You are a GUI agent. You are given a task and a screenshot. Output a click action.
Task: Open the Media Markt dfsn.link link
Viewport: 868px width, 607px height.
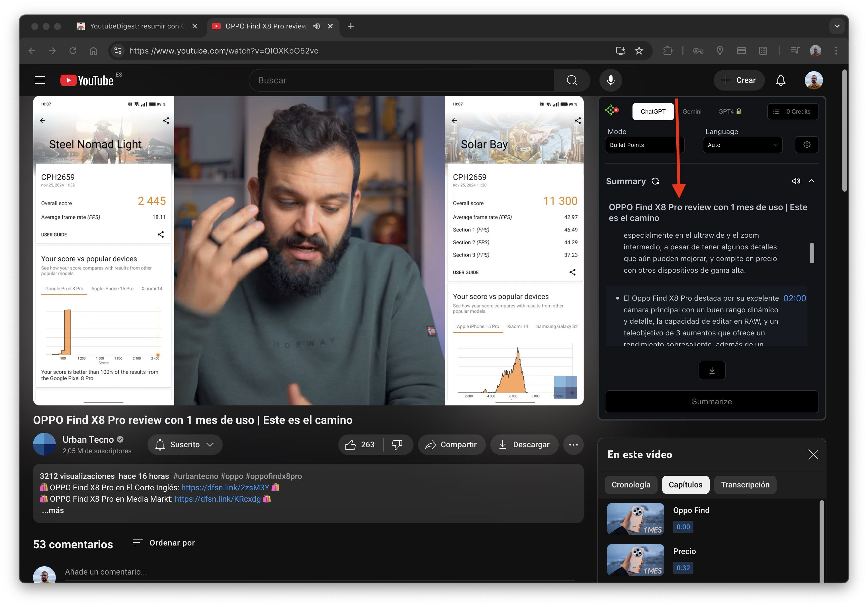click(x=218, y=499)
